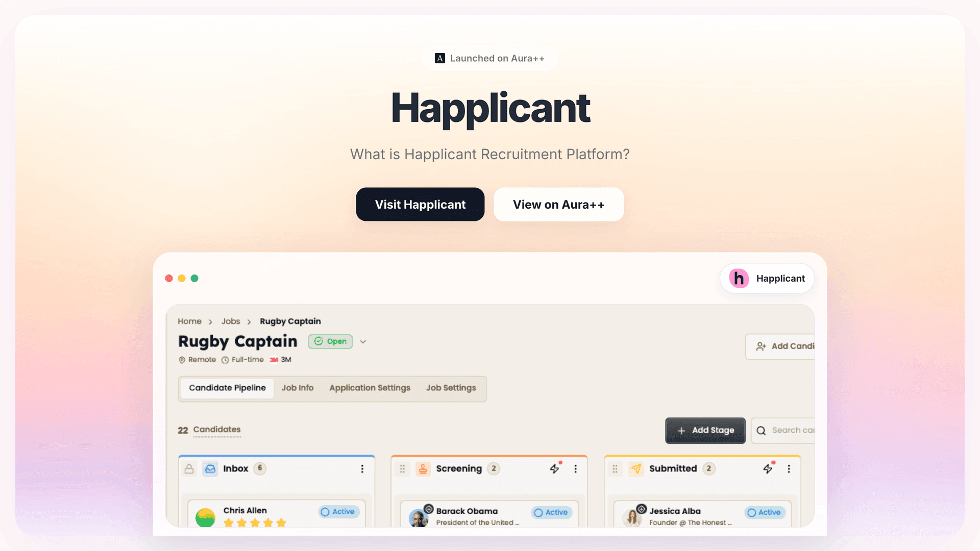980x551 pixels.
Task: Open the Job Info tab
Action: point(298,388)
